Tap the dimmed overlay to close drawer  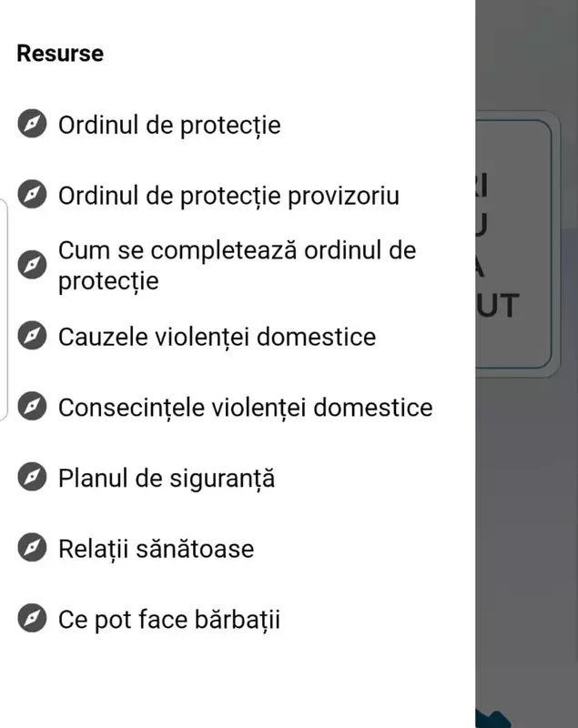click(526, 546)
